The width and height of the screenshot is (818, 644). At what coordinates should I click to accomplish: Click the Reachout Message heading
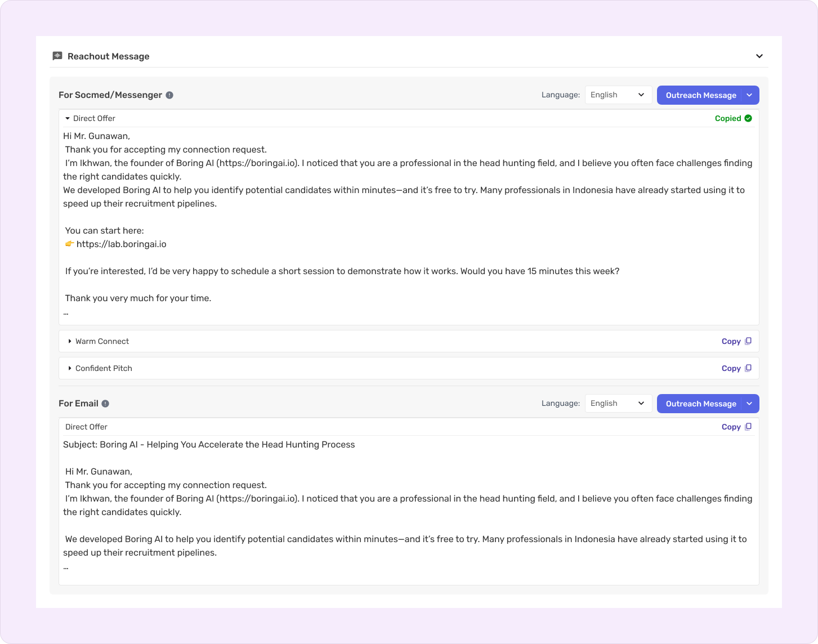tap(109, 56)
